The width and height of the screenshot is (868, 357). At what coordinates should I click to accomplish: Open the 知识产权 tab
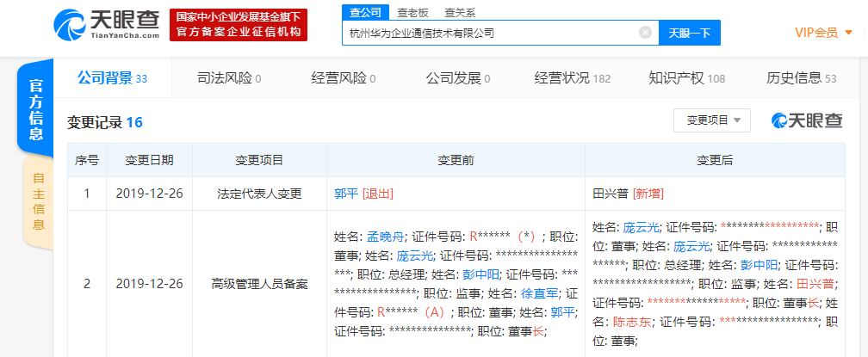point(686,78)
